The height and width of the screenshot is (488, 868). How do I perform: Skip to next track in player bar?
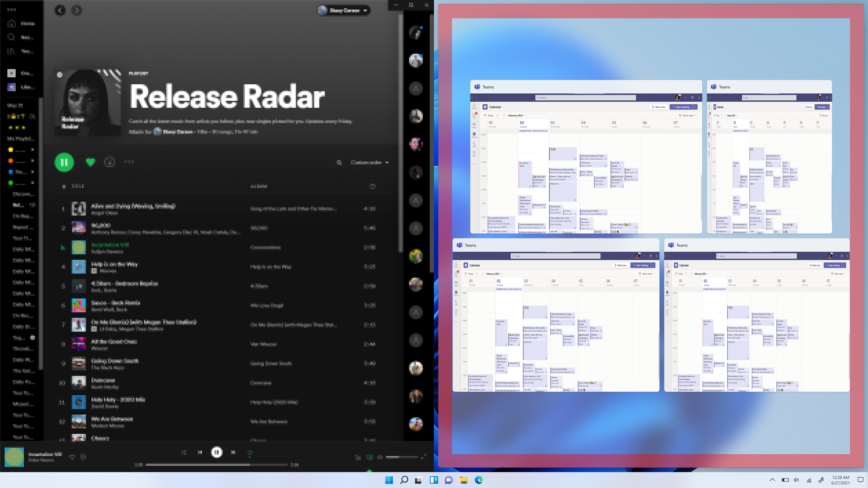[x=233, y=452]
